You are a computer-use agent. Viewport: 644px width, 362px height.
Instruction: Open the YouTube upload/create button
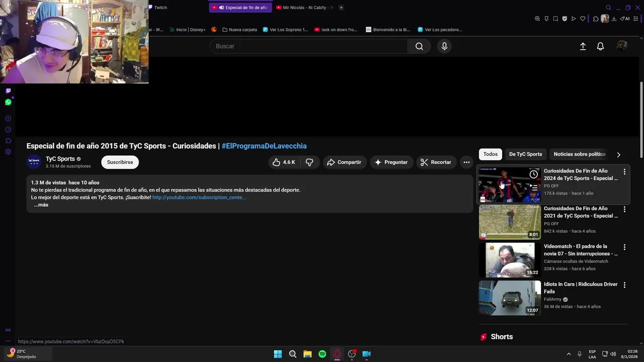coord(583,46)
